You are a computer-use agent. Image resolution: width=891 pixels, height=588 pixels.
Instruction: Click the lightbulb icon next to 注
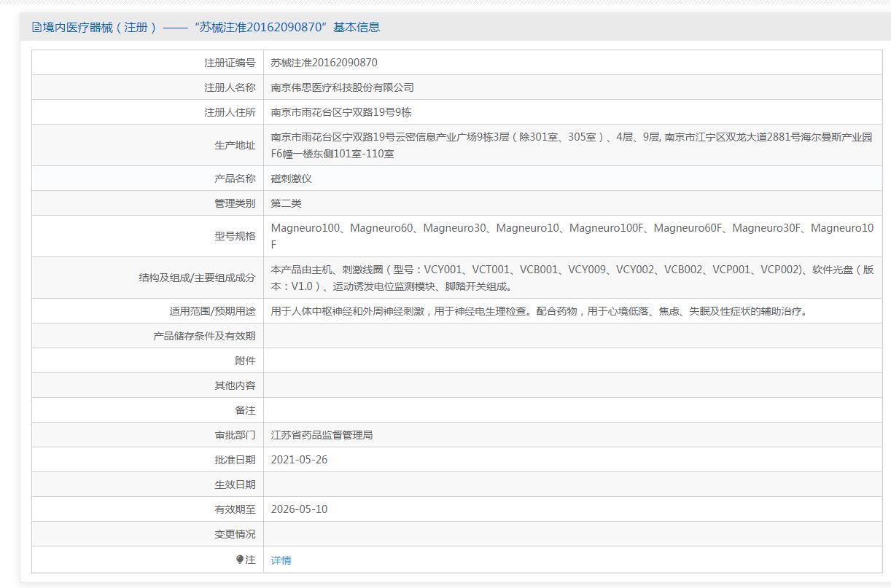(x=240, y=560)
